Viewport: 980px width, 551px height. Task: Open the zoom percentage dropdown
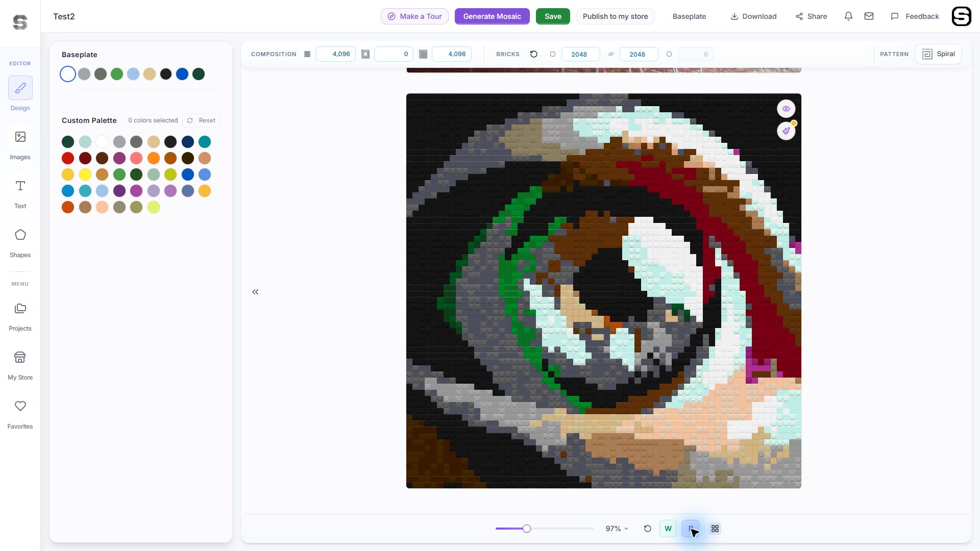click(617, 529)
